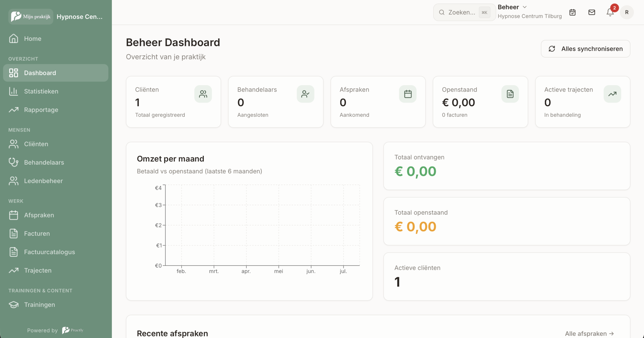Open the Openstaand € 0,00 stat card

[480, 102]
